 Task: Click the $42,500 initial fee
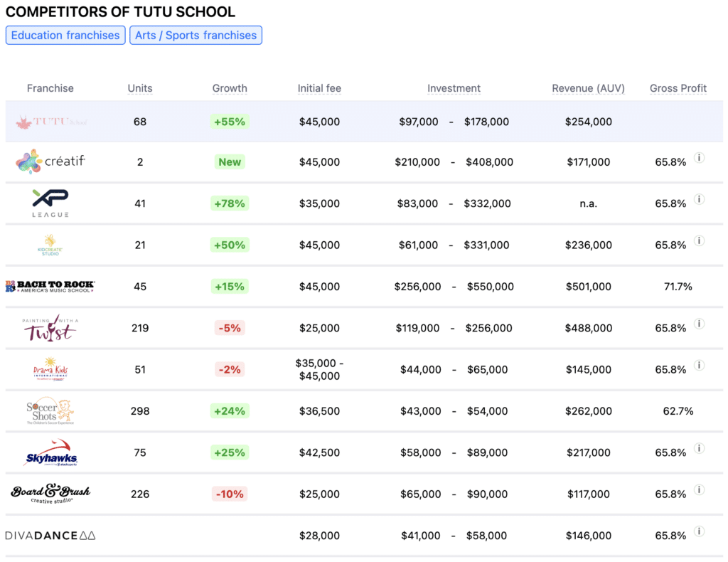click(x=319, y=452)
